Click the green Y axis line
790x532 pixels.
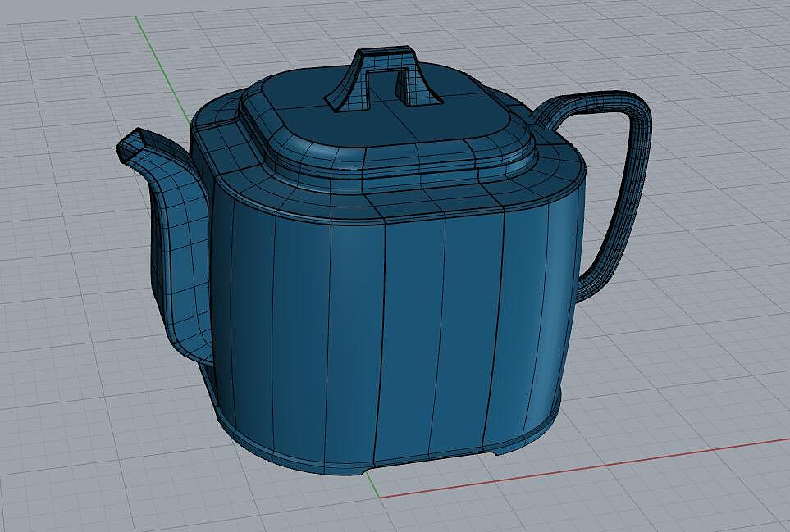[x=162, y=69]
